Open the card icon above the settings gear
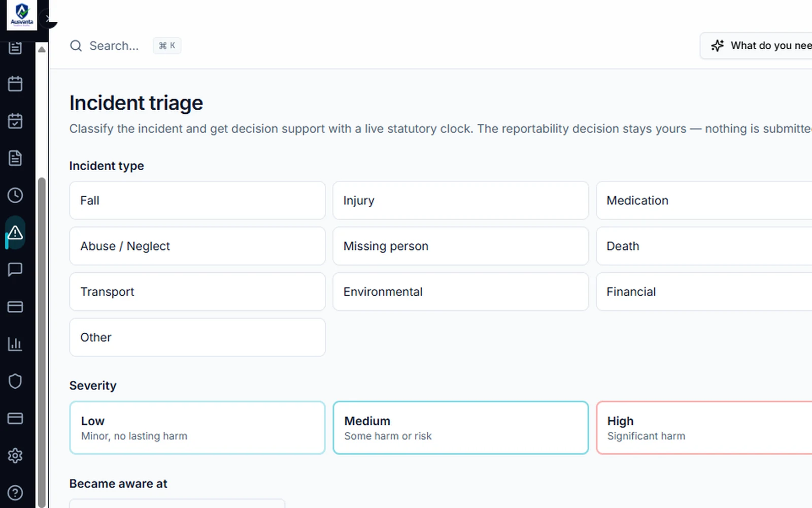Image resolution: width=812 pixels, height=508 pixels. pyautogui.click(x=15, y=418)
